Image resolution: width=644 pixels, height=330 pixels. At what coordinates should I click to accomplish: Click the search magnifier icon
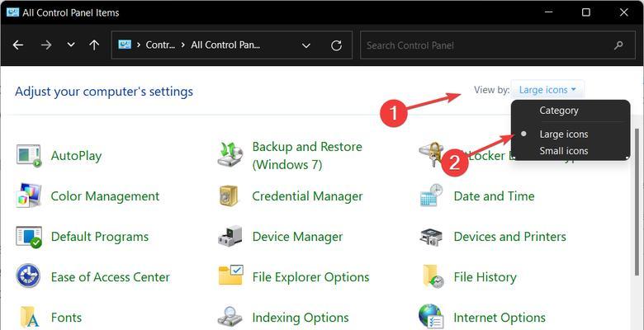point(618,45)
